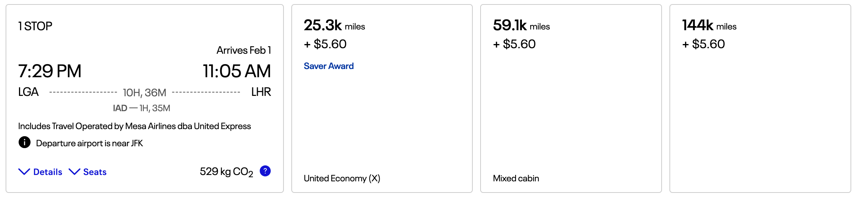This screenshot has width=868, height=197.
Task: Click the Mesa Airlines operated-by notice
Action: [x=134, y=126]
